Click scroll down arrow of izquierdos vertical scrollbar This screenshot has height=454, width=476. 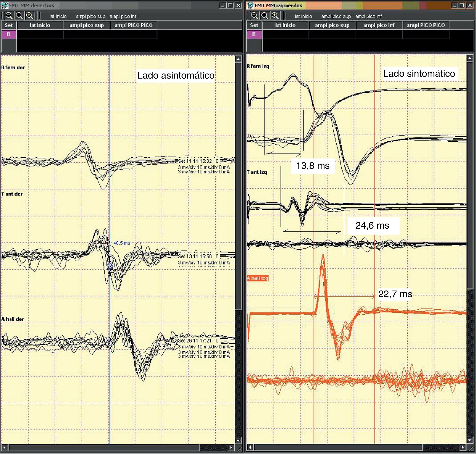(x=470, y=440)
